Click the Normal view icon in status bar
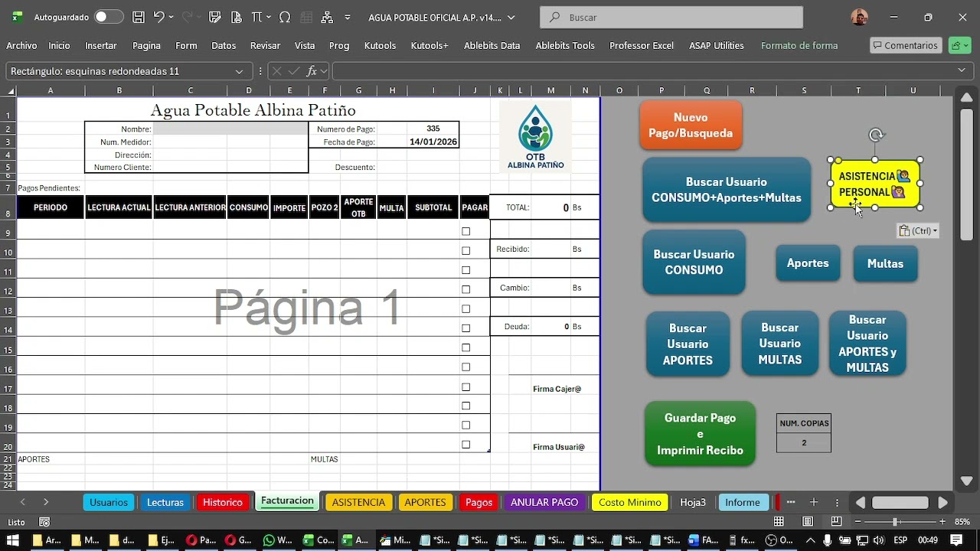Screen dimensions: 980x551 (x=779, y=522)
